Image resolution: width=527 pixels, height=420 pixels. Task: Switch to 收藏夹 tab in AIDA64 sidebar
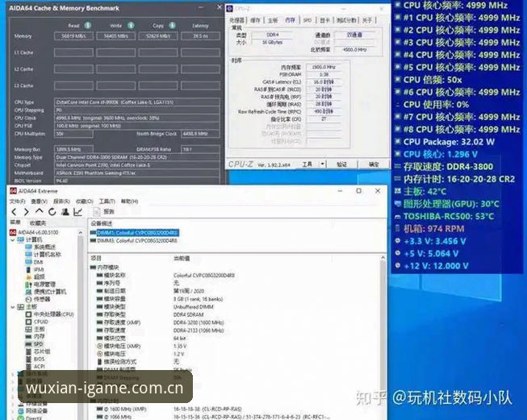click(38, 223)
